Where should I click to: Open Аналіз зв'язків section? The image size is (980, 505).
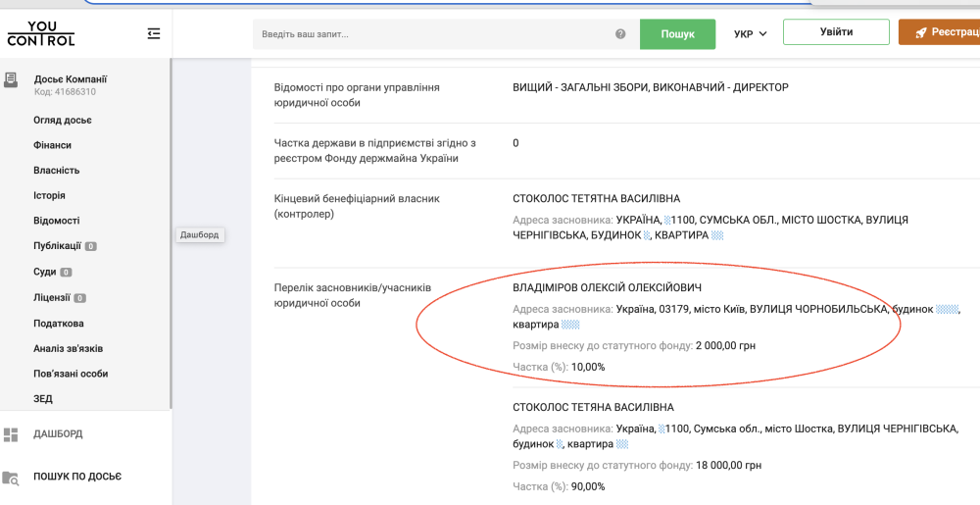(69, 348)
